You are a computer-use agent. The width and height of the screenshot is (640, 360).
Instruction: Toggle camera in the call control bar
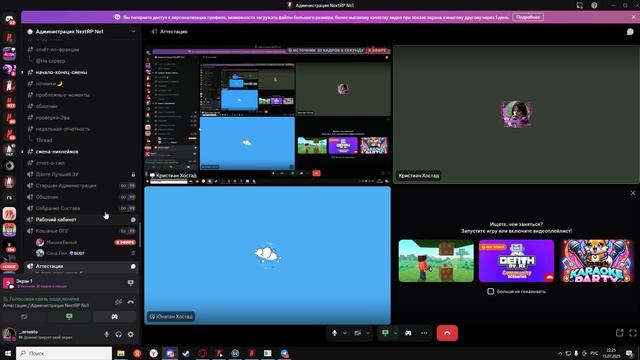pyautogui.click(x=358, y=333)
